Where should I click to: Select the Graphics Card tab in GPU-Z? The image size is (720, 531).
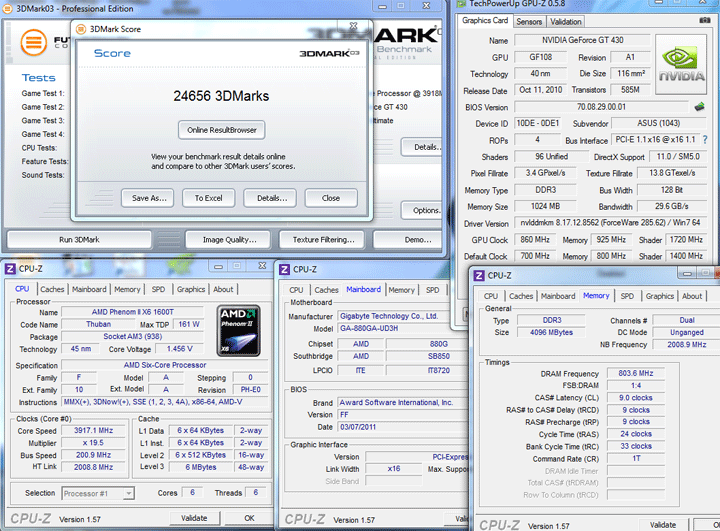(485, 20)
